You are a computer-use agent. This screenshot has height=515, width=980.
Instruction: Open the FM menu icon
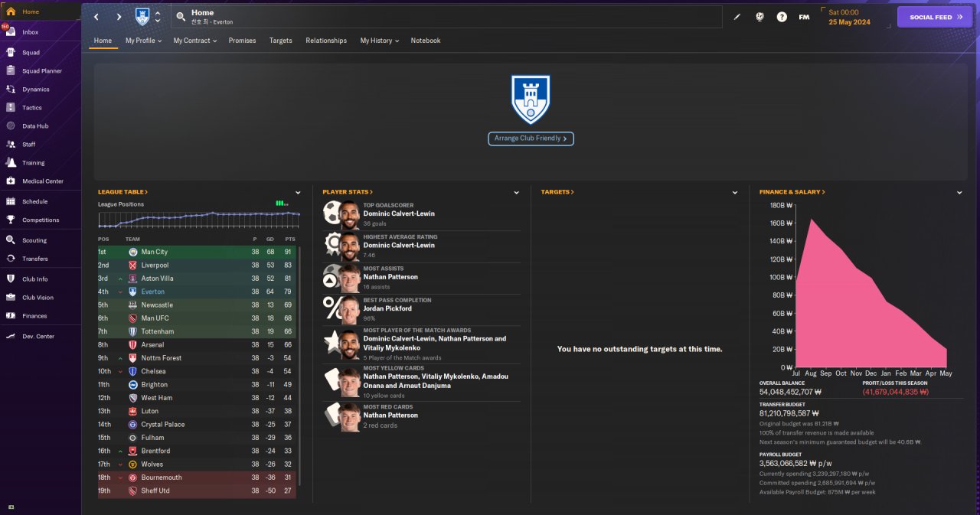[804, 17]
